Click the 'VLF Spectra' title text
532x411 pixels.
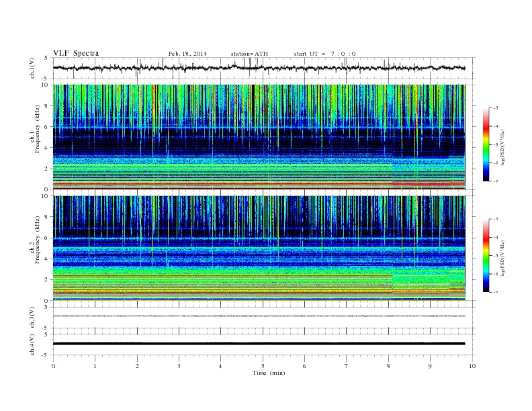coord(76,53)
